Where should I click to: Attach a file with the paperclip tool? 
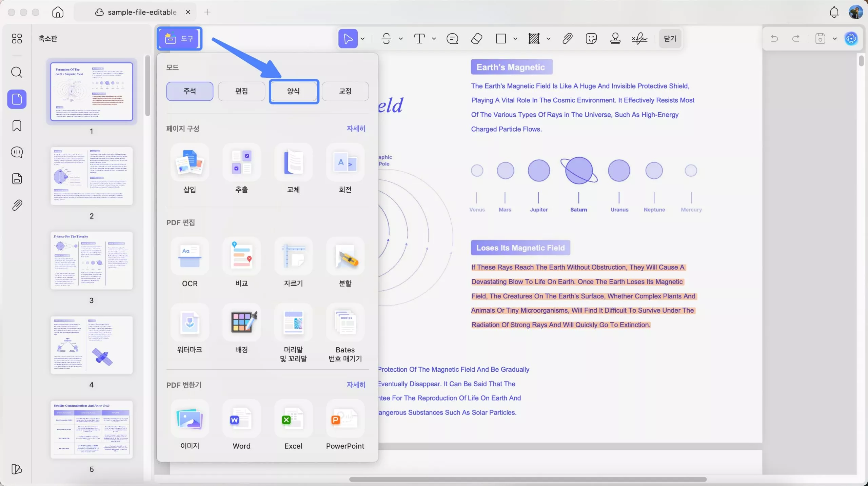(x=567, y=39)
